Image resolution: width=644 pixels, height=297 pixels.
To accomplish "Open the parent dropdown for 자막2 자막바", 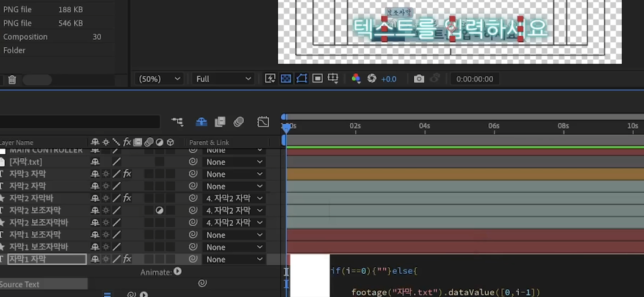I will [234, 198].
